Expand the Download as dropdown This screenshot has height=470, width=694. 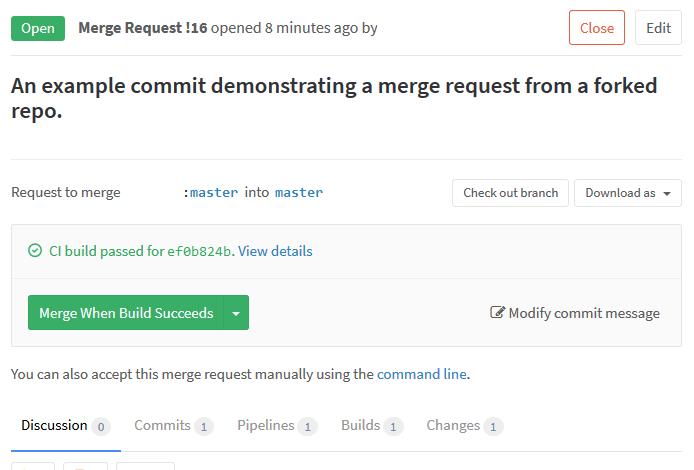coord(628,193)
